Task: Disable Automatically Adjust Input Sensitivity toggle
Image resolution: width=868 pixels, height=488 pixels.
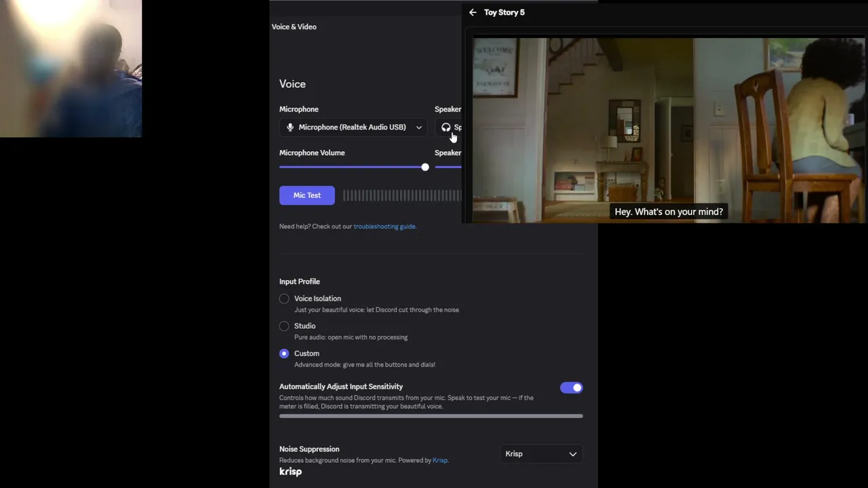Action: (x=571, y=388)
